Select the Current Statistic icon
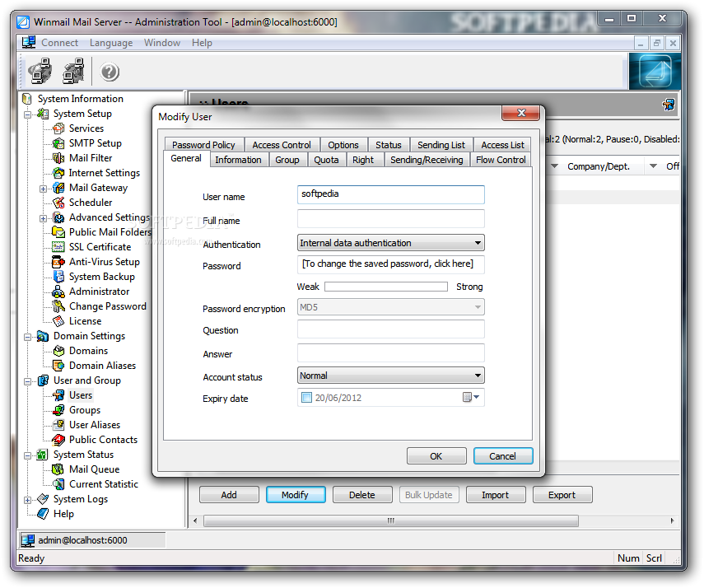This screenshot has height=588, width=704. [58, 485]
